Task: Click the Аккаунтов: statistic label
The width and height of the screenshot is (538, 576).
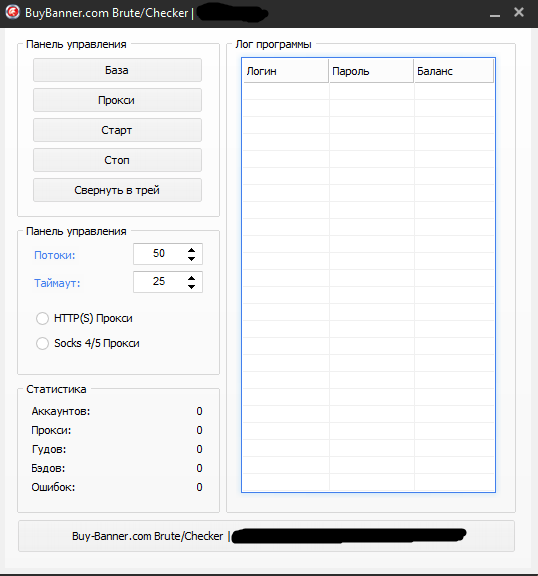Action: tap(61, 411)
